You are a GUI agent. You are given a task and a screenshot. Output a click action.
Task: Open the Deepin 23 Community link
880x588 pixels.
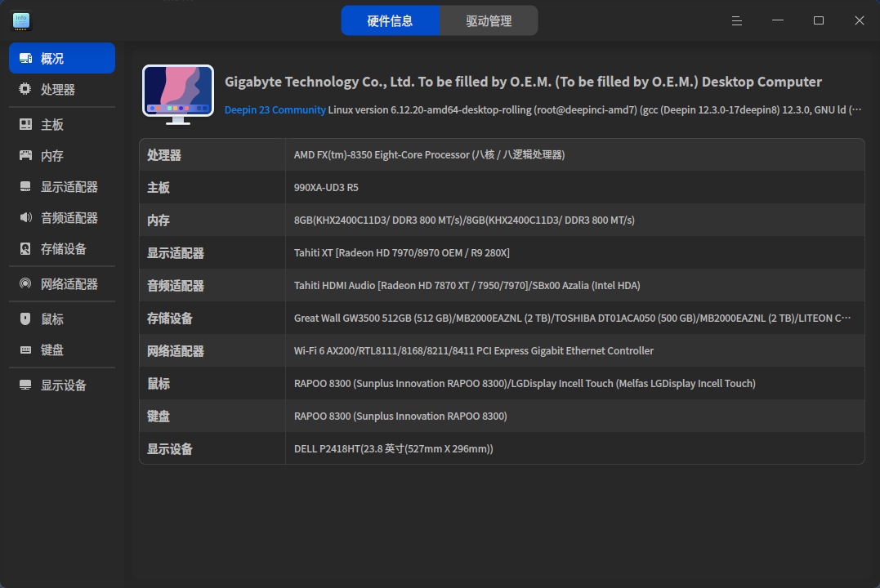(x=275, y=110)
